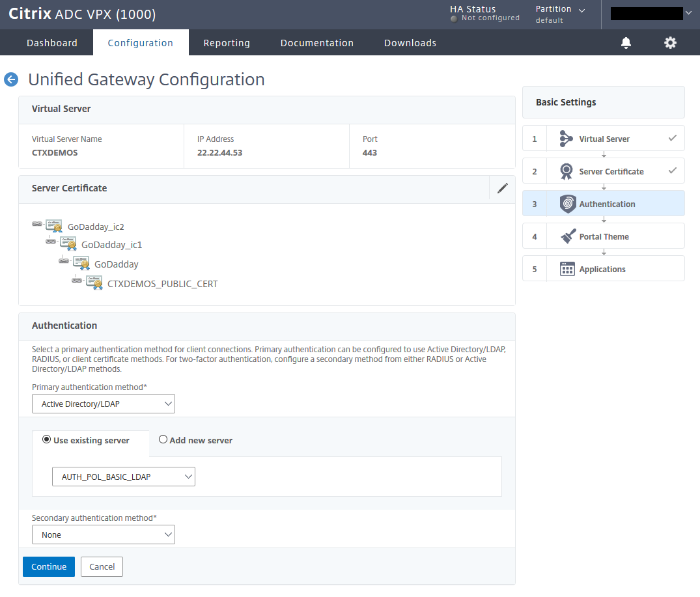This screenshot has width=700, height=597.
Task: Expand the Partition menu chevron
Action: pyautogui.click(x=581, y=10)
